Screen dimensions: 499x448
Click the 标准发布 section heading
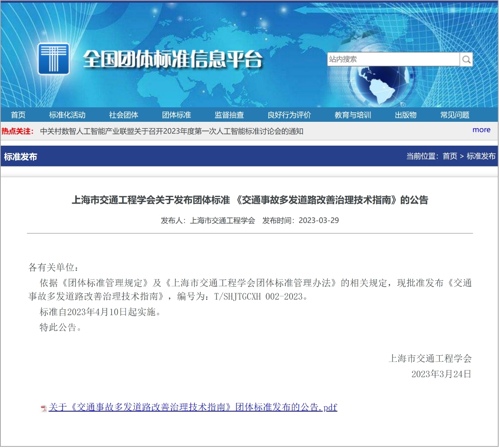[x=20, y=157]
